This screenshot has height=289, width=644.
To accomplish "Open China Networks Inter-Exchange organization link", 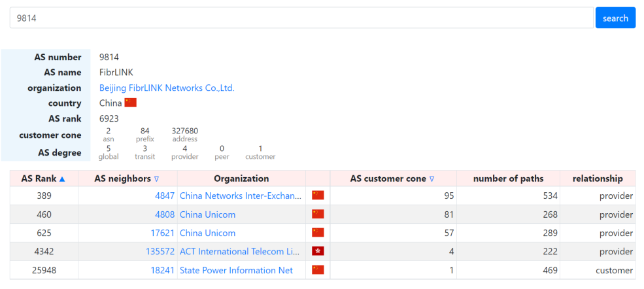I will [241, 195].
